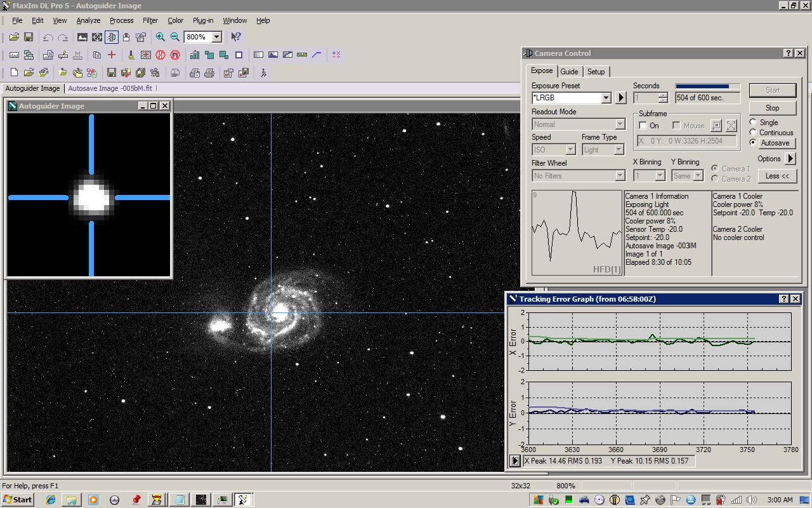
Task: Select the Camera 1 radio button
Action: click(x=715, y=168)
